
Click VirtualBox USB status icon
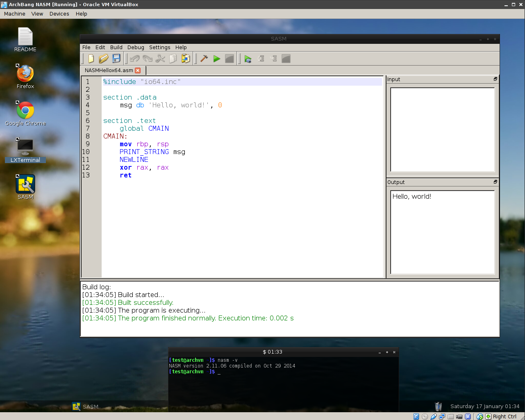pos(434,416)
